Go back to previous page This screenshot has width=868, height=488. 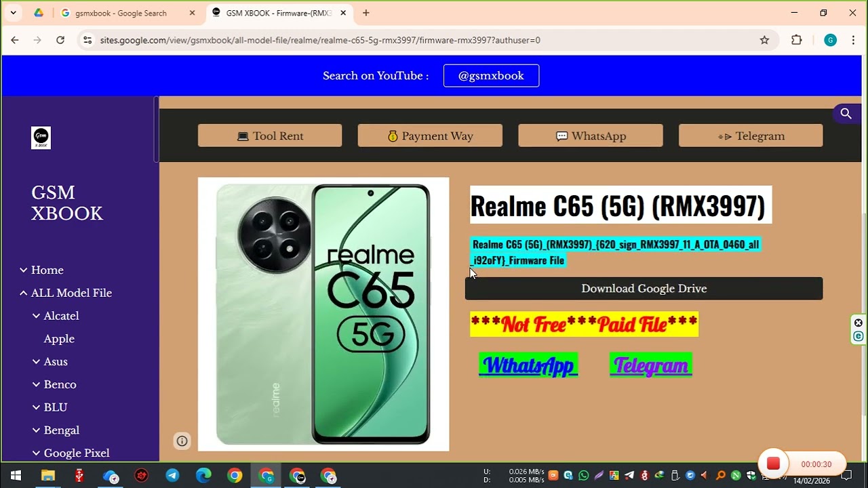point(15,40)
